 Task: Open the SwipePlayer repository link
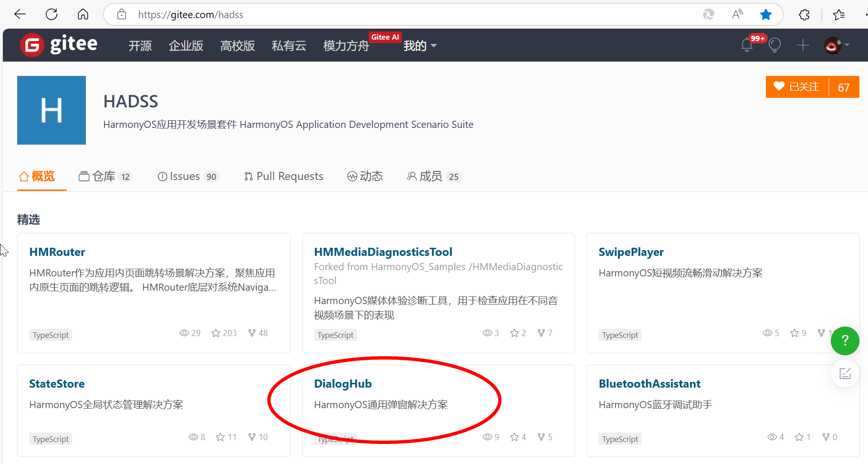pyautogui.click(x=631, y=252)
